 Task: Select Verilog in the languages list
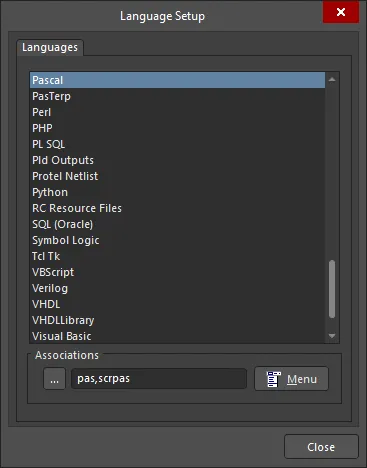(177, 288)
